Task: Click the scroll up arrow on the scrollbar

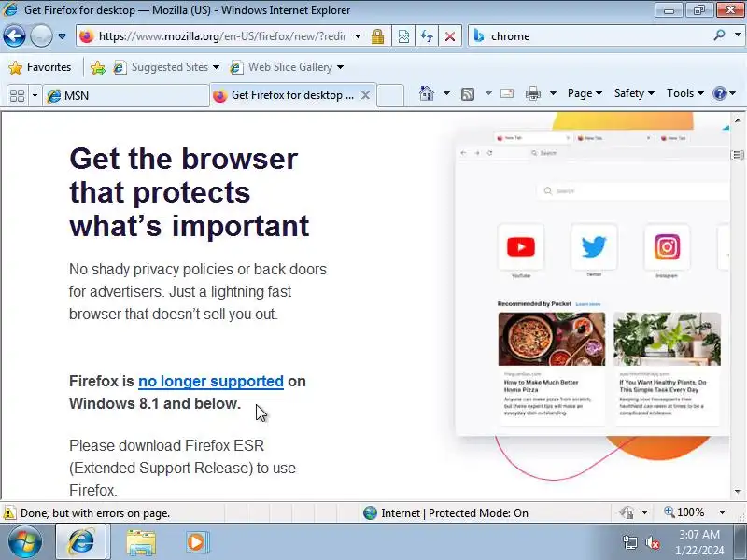Action: (738, 120)
